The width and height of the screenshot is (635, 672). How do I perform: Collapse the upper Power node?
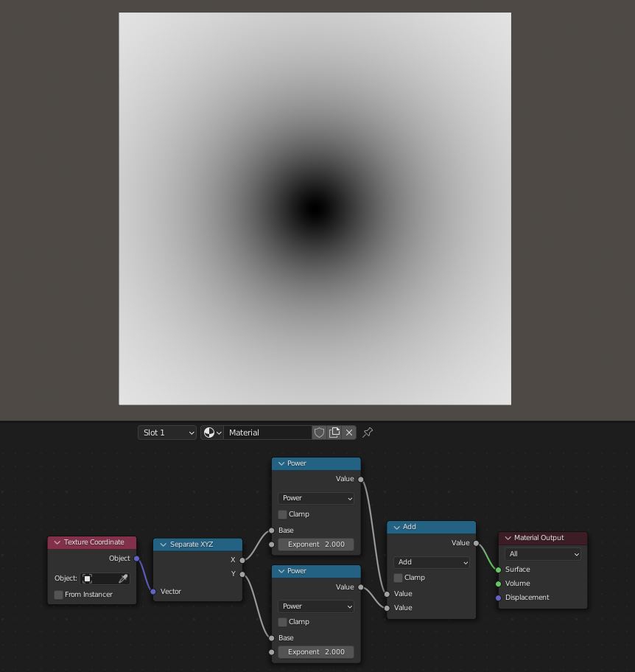pyautogui.click(x=281, y=463)
